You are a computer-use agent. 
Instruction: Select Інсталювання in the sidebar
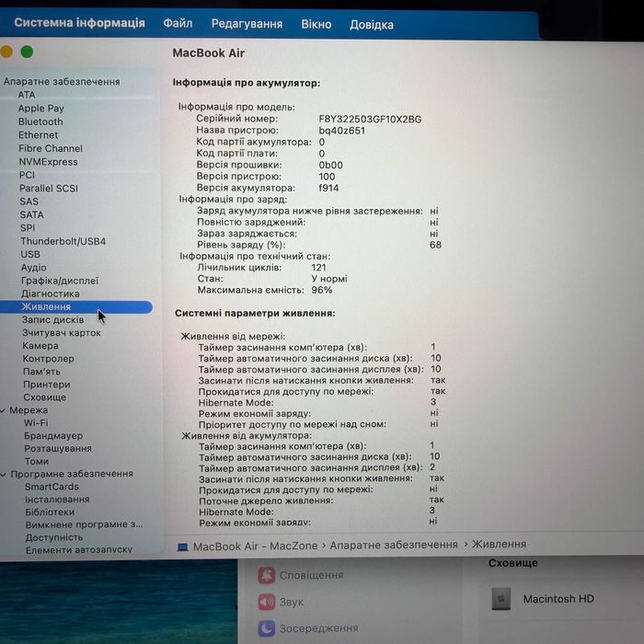coord(57,500)
